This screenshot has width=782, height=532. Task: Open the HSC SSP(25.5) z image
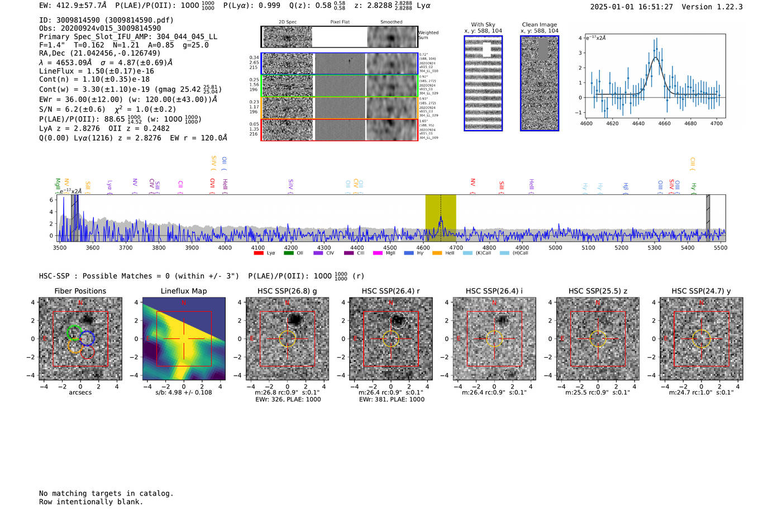(x=598, y=339)
